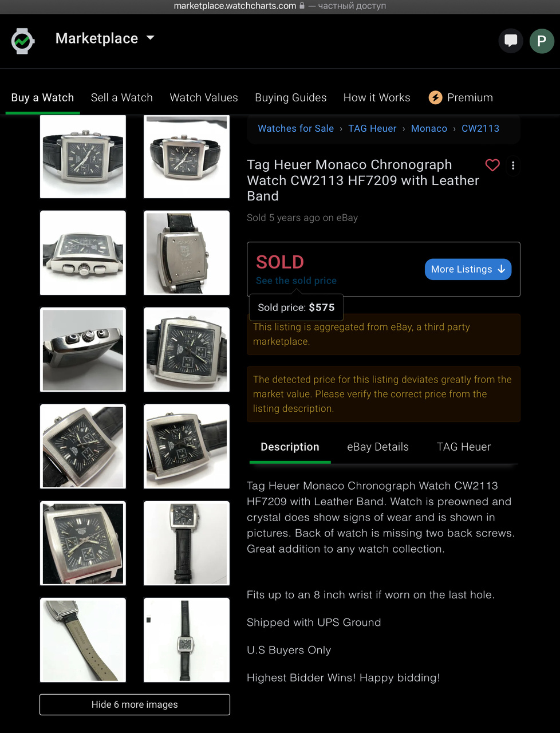
Task: Open the three-dot listing options menu
Action: pyautogui.click(x=513, y=165)
